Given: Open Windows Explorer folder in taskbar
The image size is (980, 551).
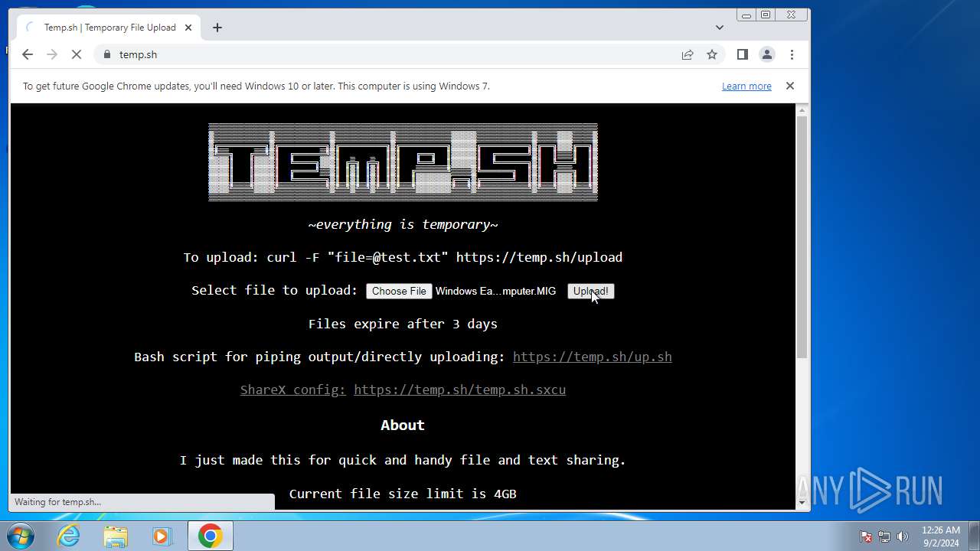Looking at the screenshot, I should (x=116, y=536).
